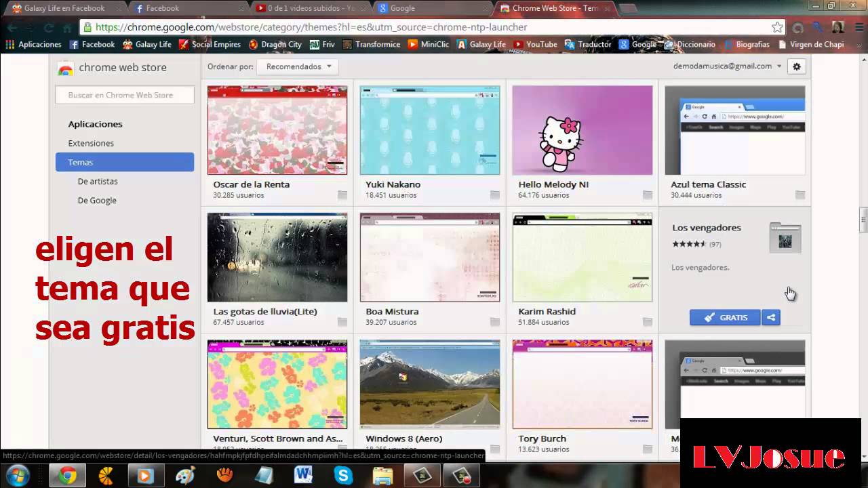Click the '64.176 usuarios' text
Viewport: 868px width, 488px height.
click(x=544, y=195)
